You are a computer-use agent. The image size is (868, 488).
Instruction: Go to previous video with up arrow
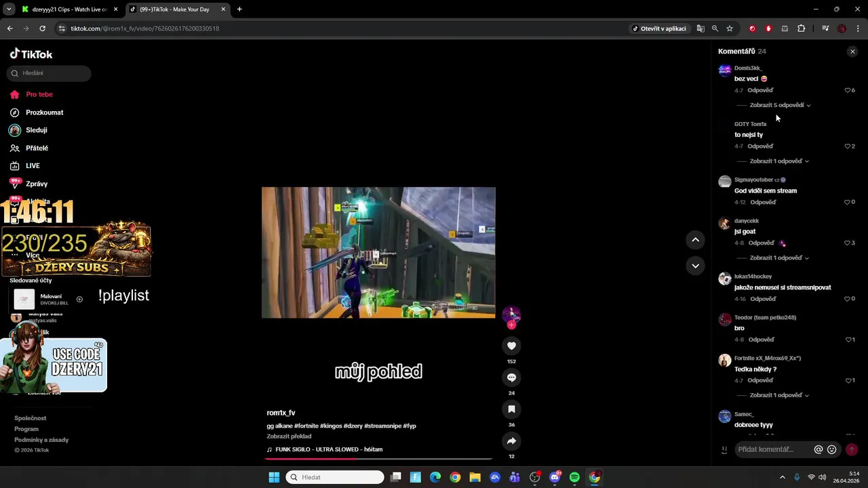tap(695, 240)
